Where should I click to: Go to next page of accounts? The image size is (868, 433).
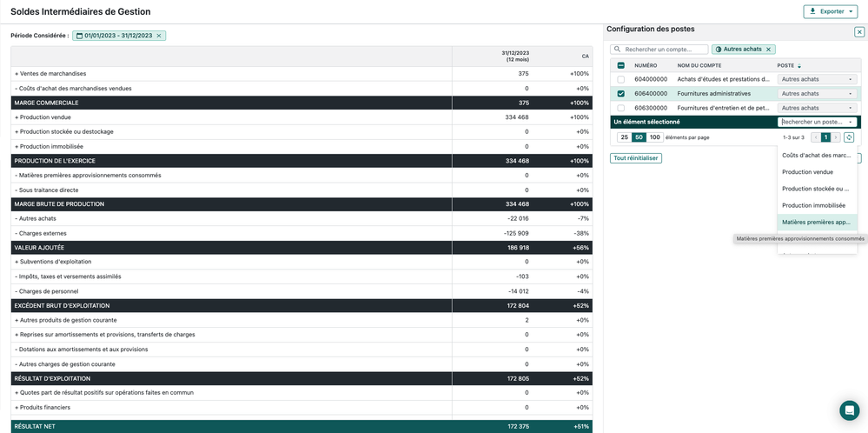(836, 137)
